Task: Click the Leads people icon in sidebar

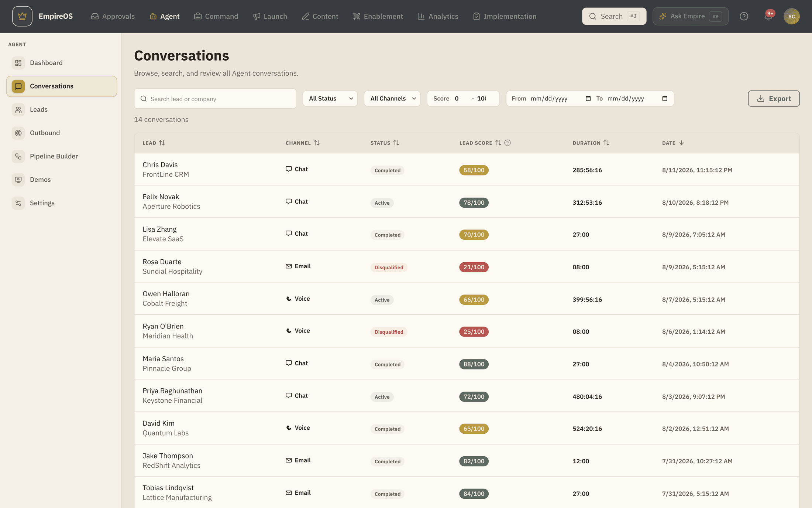Action: (x=18, y=110)
